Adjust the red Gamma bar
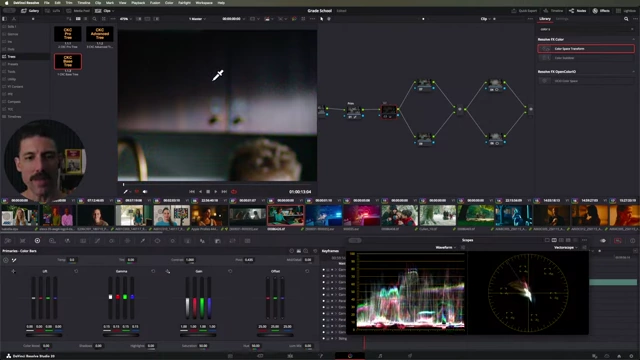640x360 pixels. (118, 298)
